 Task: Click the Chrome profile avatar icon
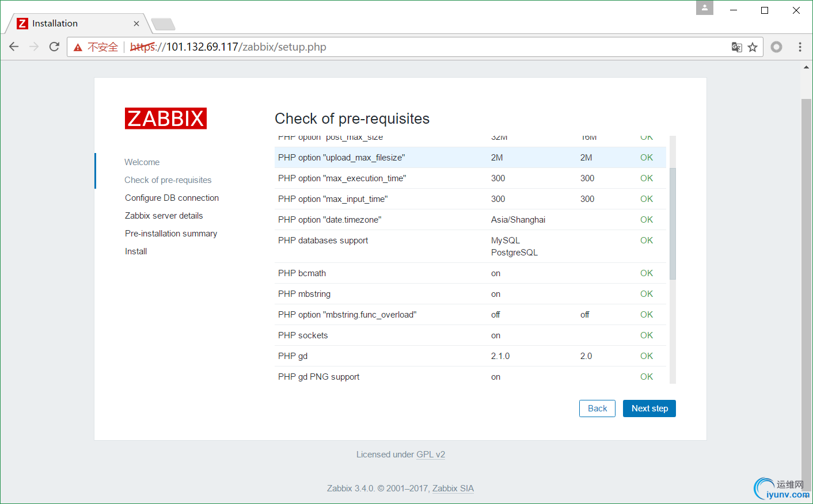point(705,7)
